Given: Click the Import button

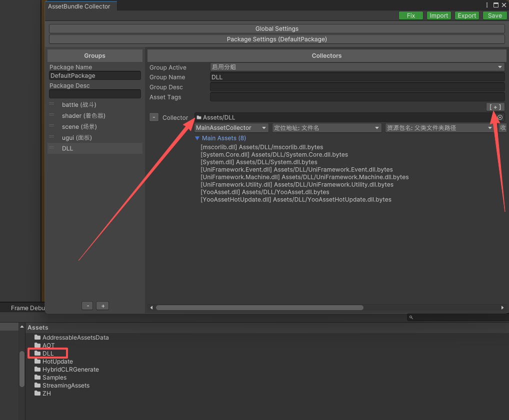Looking at the screenshot, I should point(438,15).
